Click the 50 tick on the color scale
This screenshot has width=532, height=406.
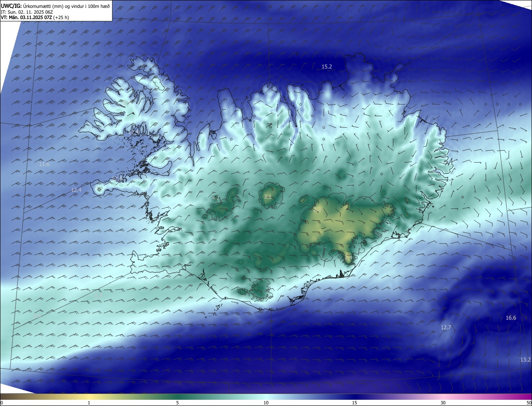click(529, 403)
